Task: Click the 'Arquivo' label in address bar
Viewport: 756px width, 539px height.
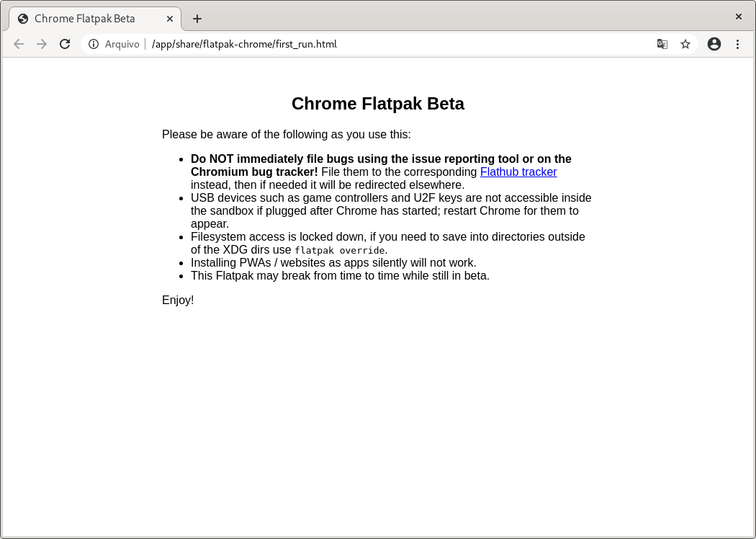Action: point(122,44)
